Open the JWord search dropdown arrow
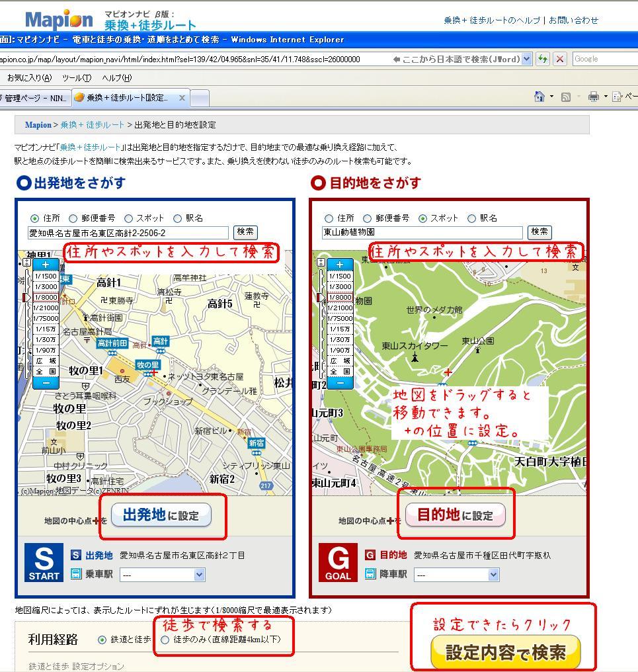This screenshot has height=672, width=638. (527, 59)
